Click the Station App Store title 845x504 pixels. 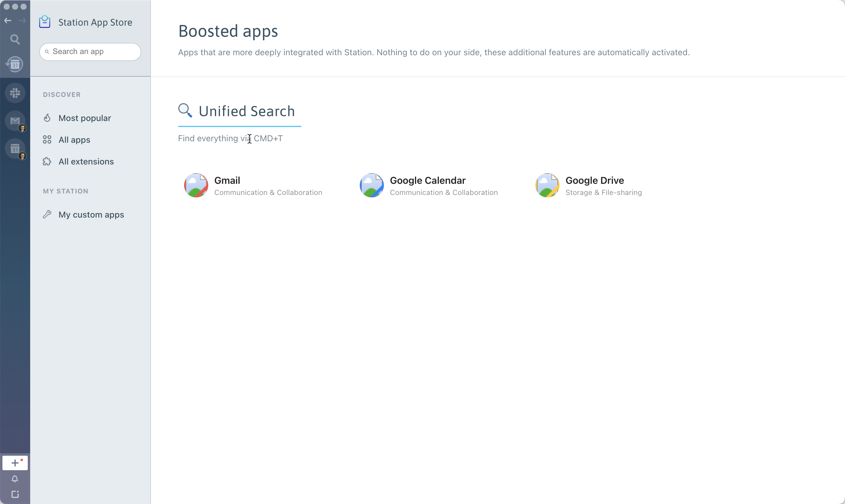[x=95, y=22]
